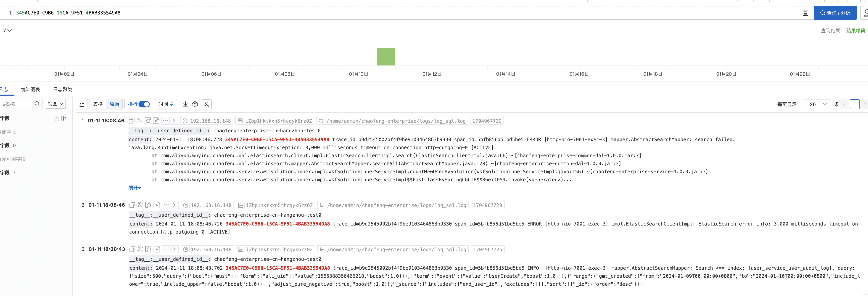The height and width of the screenshot is (296, 868).
Task: Switch to 表格 table display mode
Action: point(98,104)
